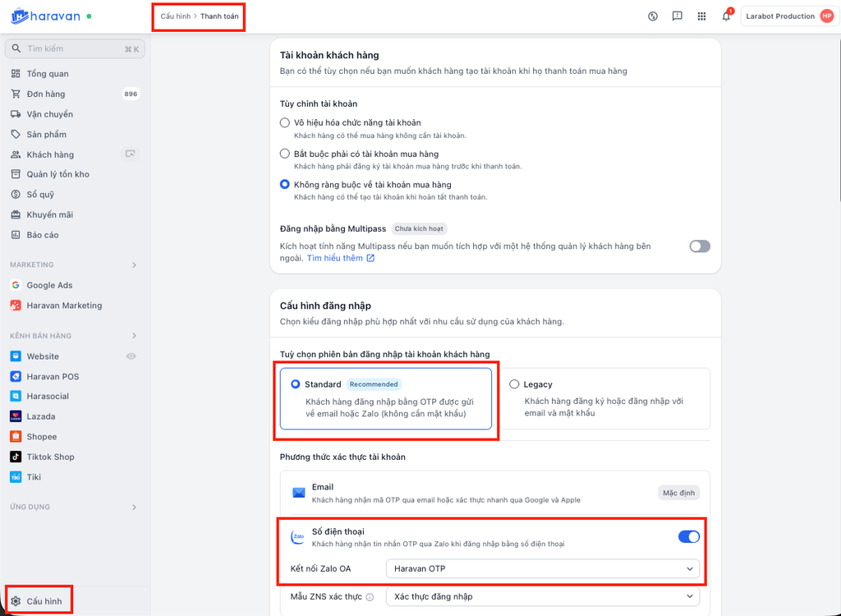The width and height of the screenshot is (841, 616).
Task: Open the apps grid icon
Action: pyautogui.click(x=701, y=16)
